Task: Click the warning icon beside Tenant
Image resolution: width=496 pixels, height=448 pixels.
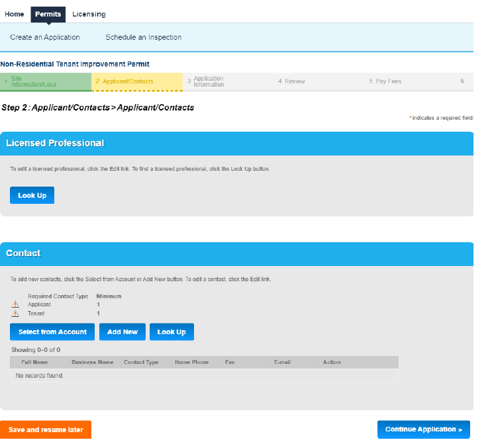Action: [x=15, y=314]
